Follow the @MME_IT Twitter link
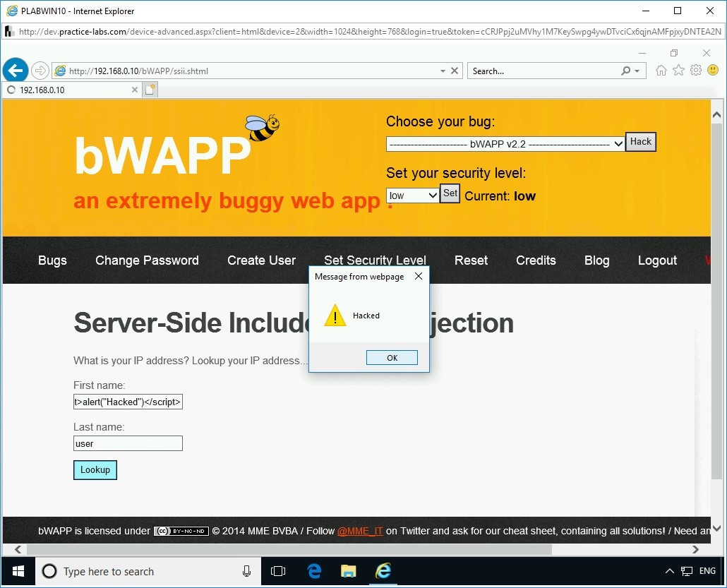The height and width of the screenshot is (588, 727). coord(361,530)
